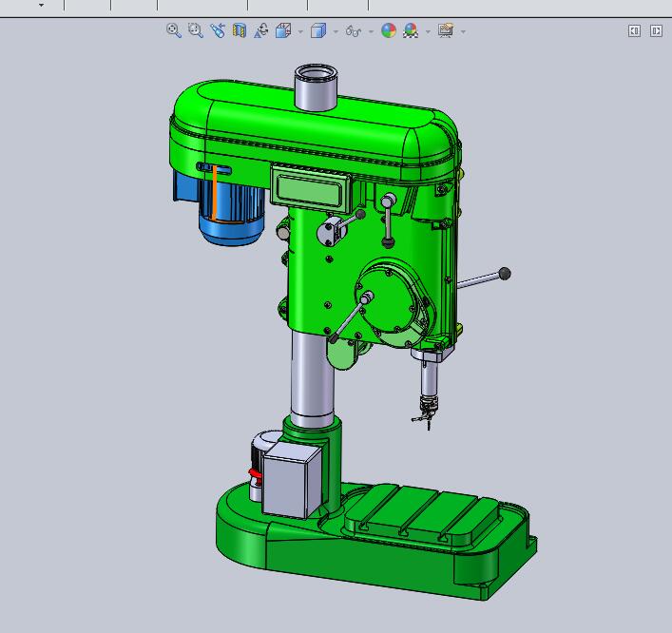
Task: Collapse the left panel with arrow button
Action: tap(634, 30)
